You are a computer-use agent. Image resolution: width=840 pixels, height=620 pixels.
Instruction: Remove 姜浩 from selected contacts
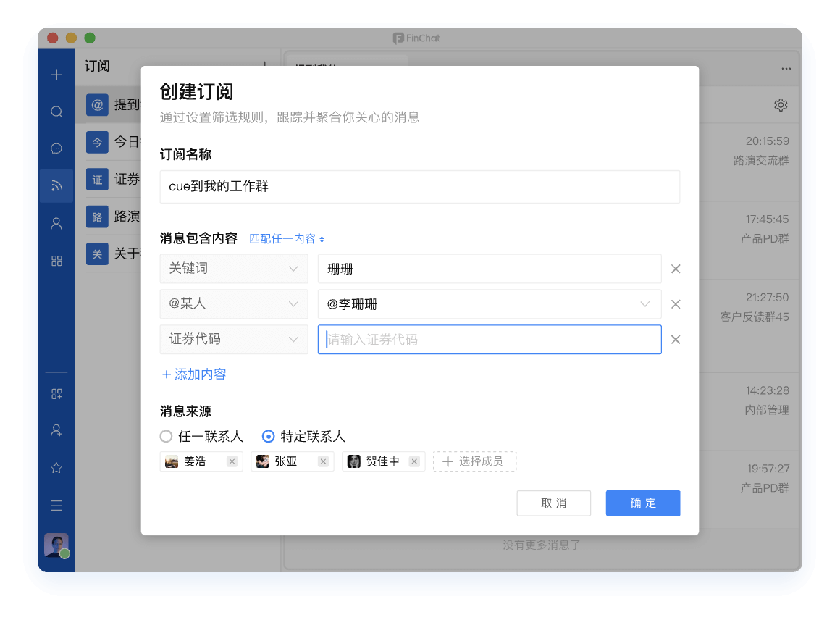[x=232, y=461]
